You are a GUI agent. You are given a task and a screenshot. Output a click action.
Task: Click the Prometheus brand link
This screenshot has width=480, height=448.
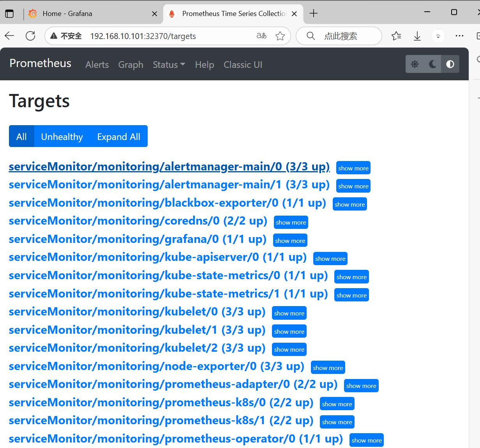tap(41, 63)
